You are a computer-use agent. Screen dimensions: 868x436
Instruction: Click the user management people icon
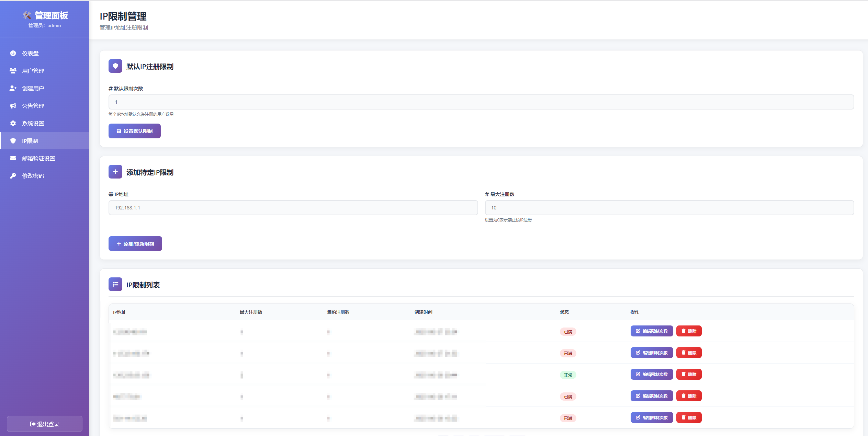[13, 71]
